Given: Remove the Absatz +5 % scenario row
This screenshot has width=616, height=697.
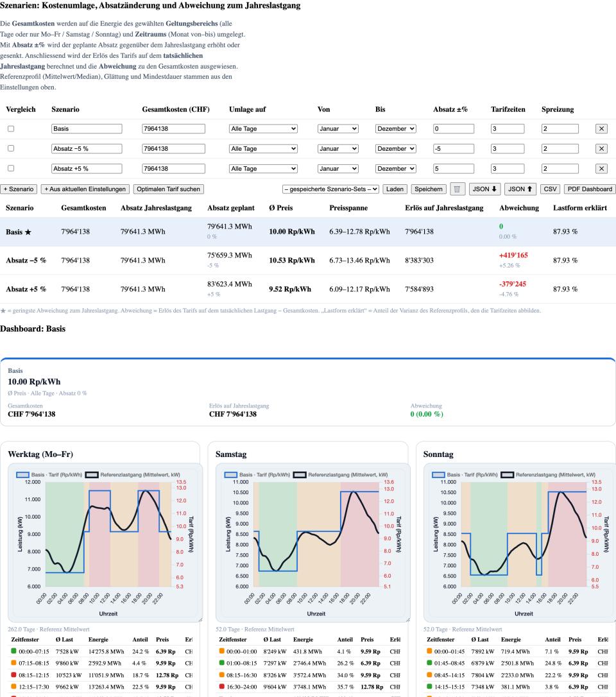Looking at the screenshot, I should (601, 168).
